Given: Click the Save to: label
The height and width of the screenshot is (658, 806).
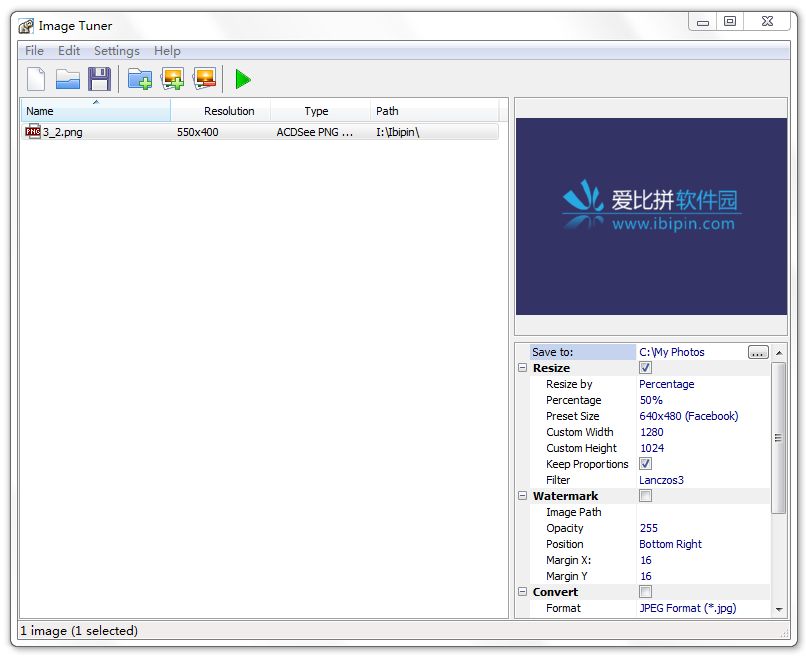Looking at the screenshot, I should [552, 352].
